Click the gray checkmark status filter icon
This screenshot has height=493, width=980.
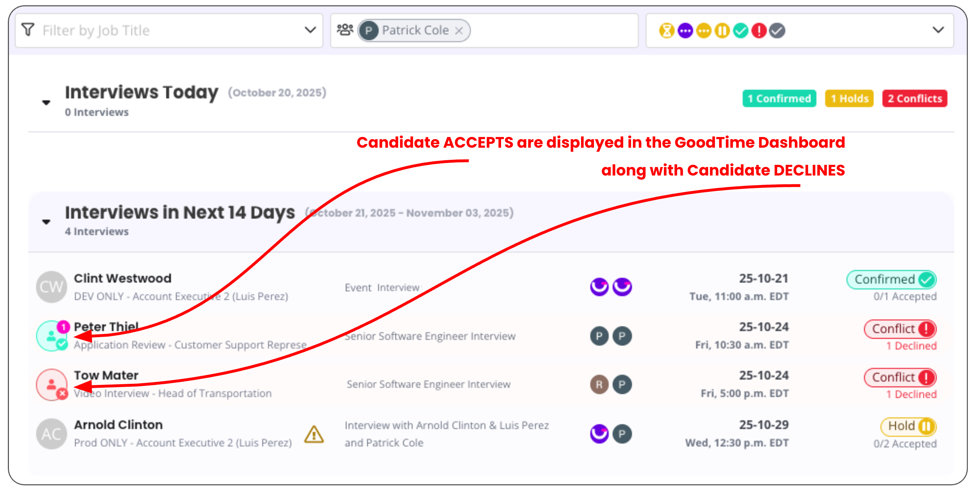coord(777,30)
